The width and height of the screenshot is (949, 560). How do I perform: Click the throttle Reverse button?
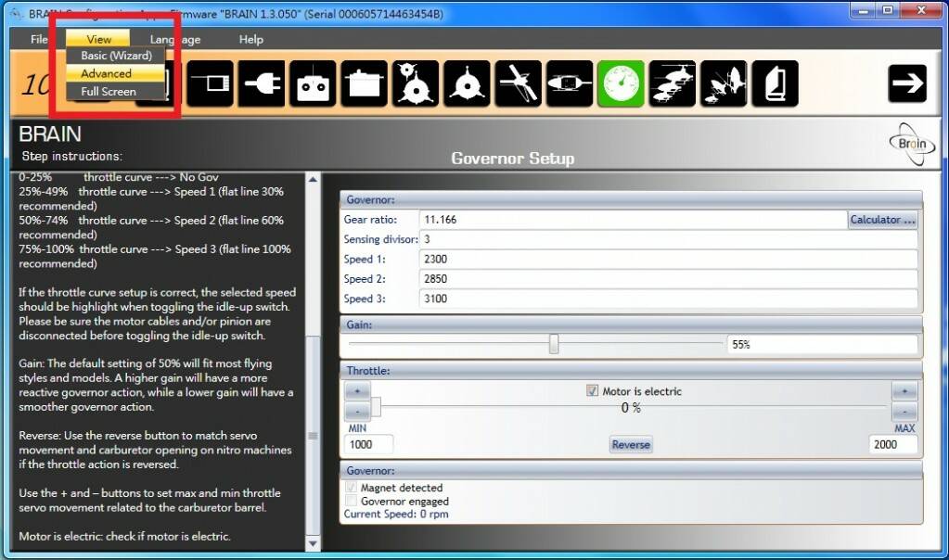[x=631, y=444]
